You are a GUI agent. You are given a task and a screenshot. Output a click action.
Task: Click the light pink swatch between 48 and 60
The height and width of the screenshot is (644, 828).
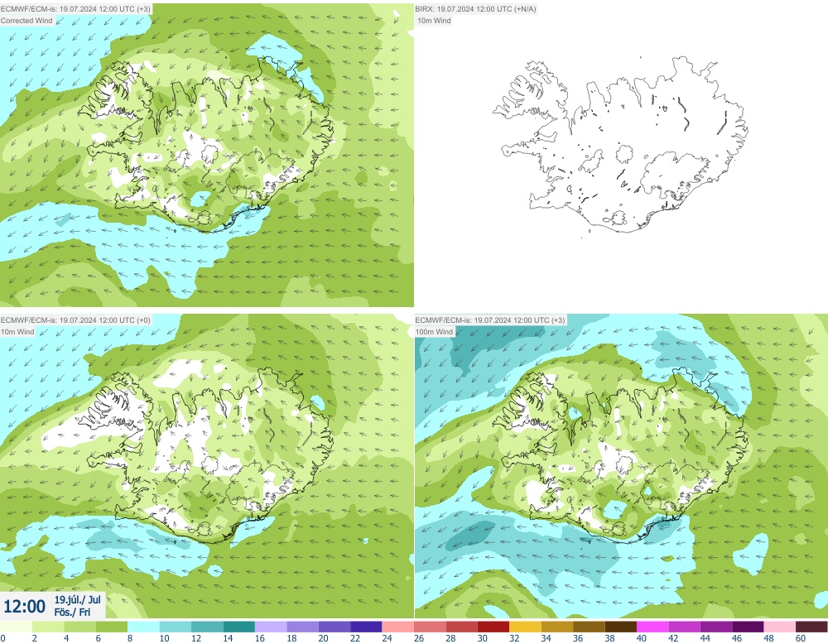780,627
